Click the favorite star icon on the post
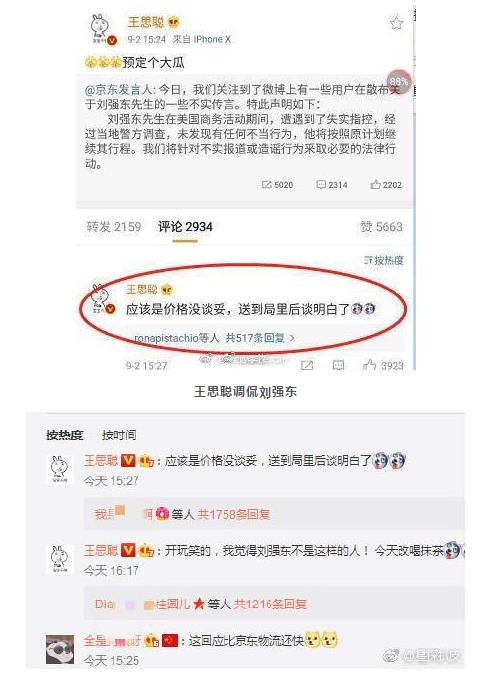Viewport: 478px width, 674px height. 396,23
